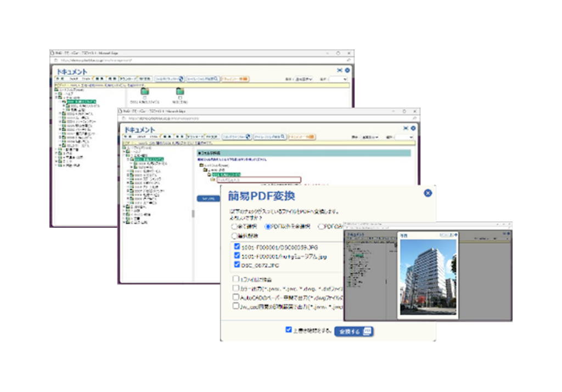
Task: Click the red-bordered folder name input field
Action: [258, 180]
